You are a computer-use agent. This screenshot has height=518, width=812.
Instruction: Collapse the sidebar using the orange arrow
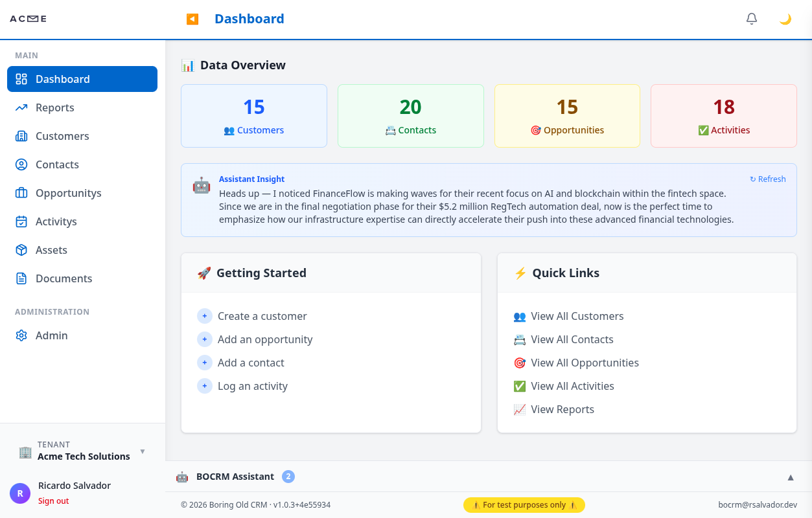pos(192,19)
